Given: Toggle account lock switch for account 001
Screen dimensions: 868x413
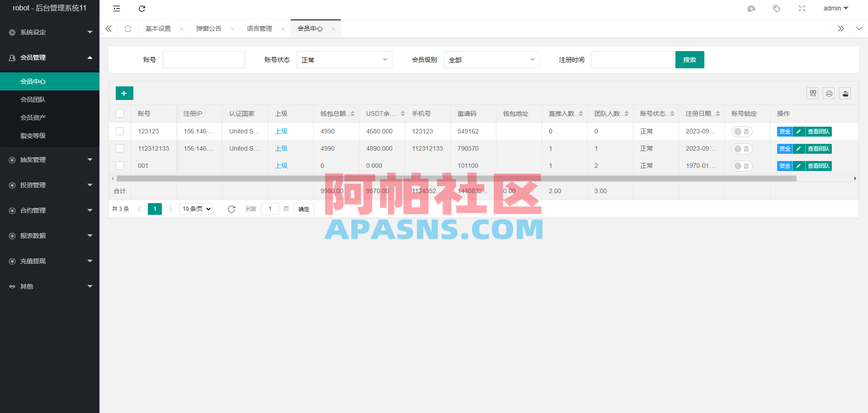Looking at the screenshot, I should 742,166.
